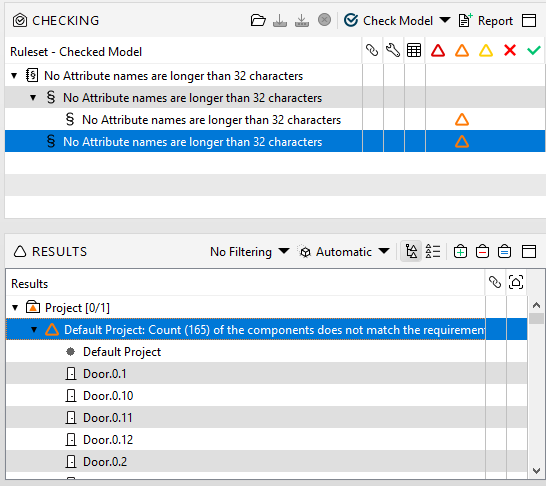
Task: Collapse the Project [0/1] results node
Action: click(15, 307)
